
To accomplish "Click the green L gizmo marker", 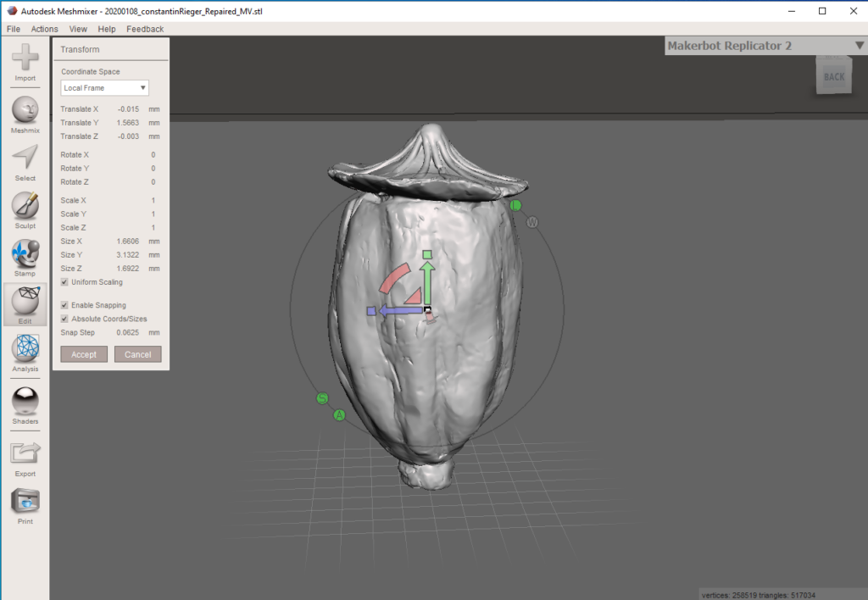I will pos(515,205).
